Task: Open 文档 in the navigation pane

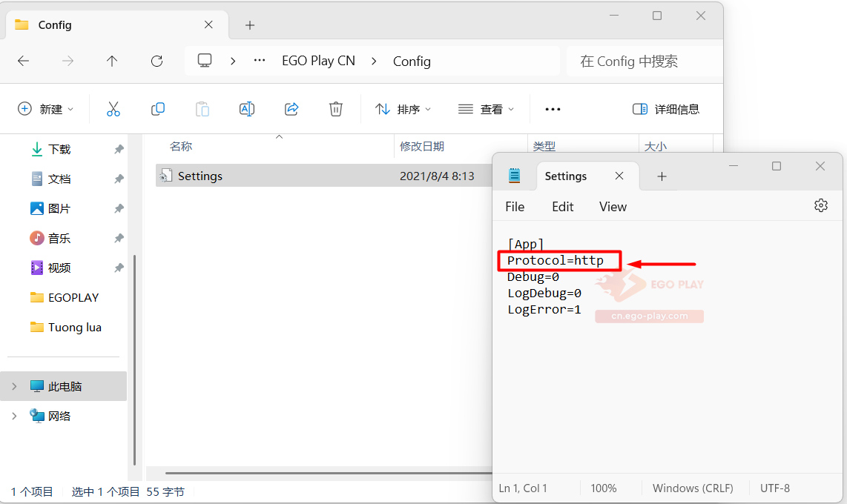Action: (59, 179)
